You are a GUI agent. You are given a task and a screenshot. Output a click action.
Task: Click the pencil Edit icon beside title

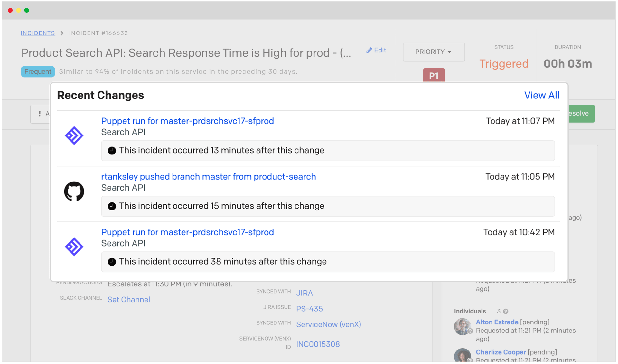point(369,50)
